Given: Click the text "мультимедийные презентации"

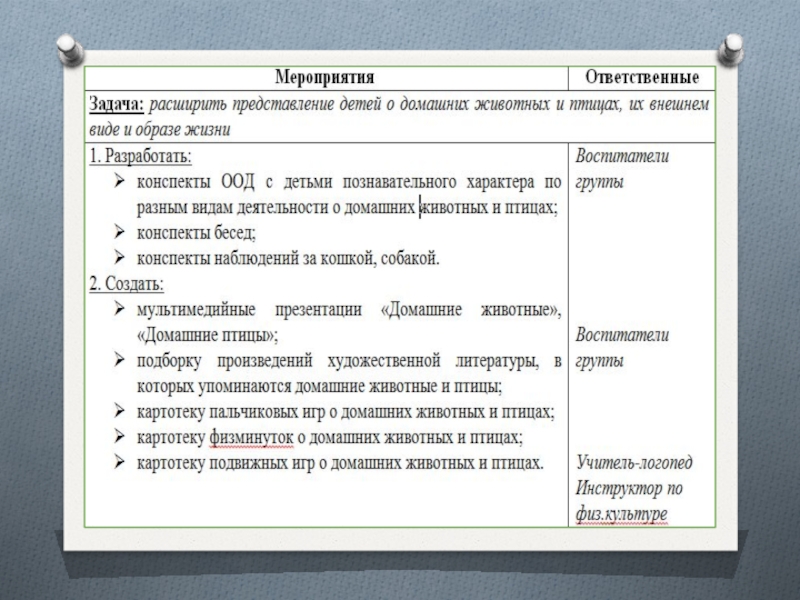Looking at the screenshot, I should [248, 310].
